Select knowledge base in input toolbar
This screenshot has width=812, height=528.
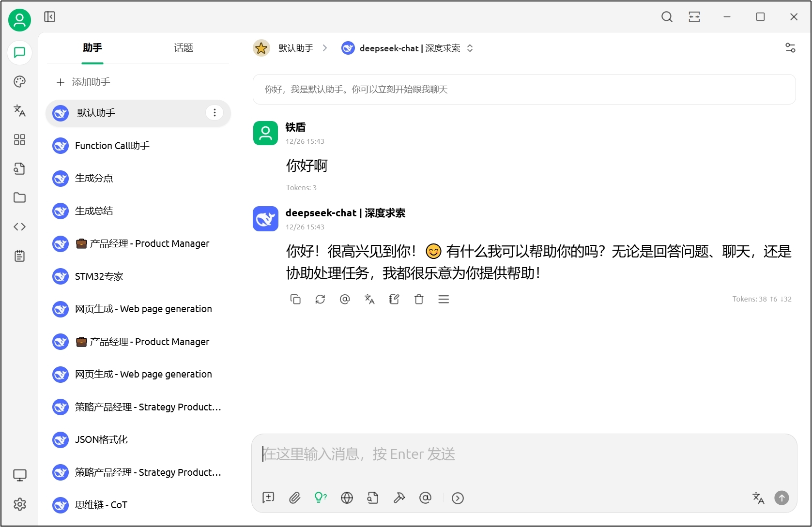[373, 498]
